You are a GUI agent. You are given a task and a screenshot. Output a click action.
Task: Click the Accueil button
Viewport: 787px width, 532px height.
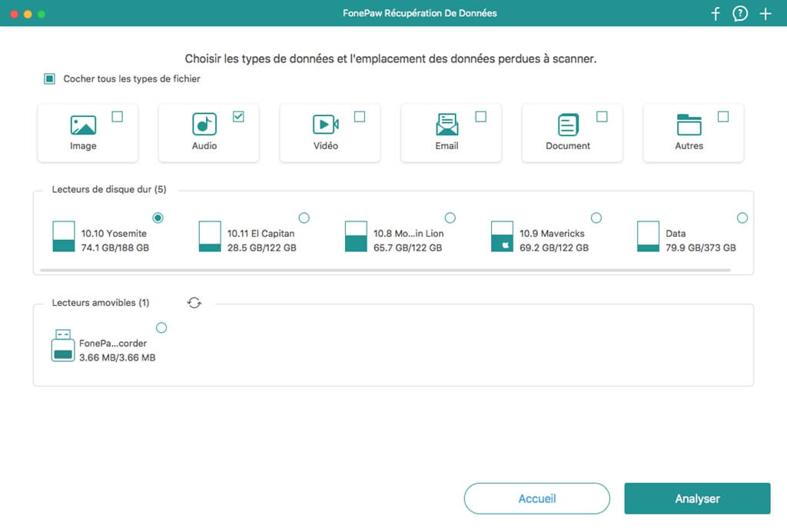(537, 498)
